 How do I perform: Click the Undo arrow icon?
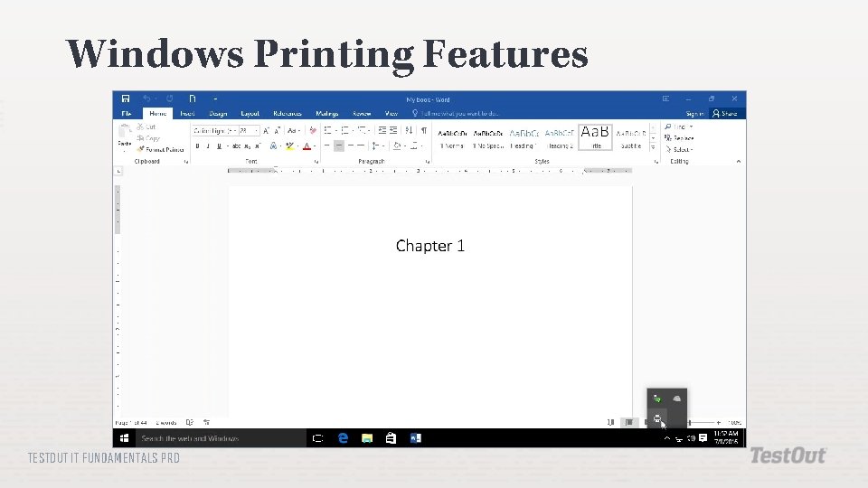[146, 99]
